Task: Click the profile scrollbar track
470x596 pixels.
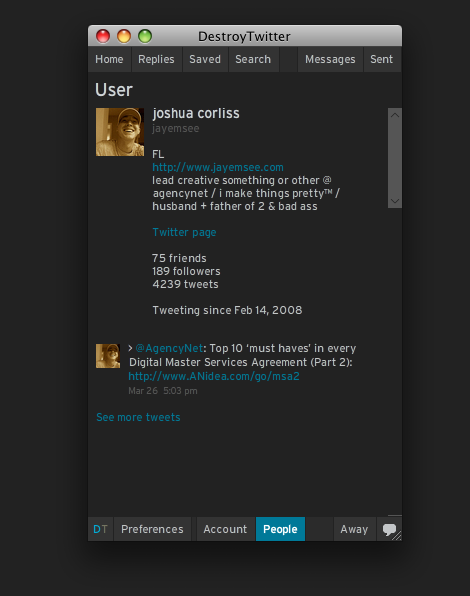Action: pos(395,158)
